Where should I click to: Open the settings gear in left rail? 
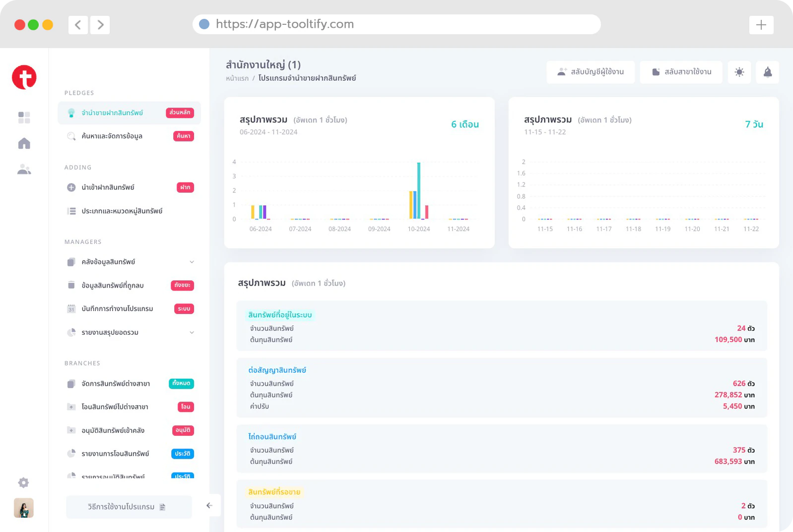pyautogui.click(x=23, y=482)
